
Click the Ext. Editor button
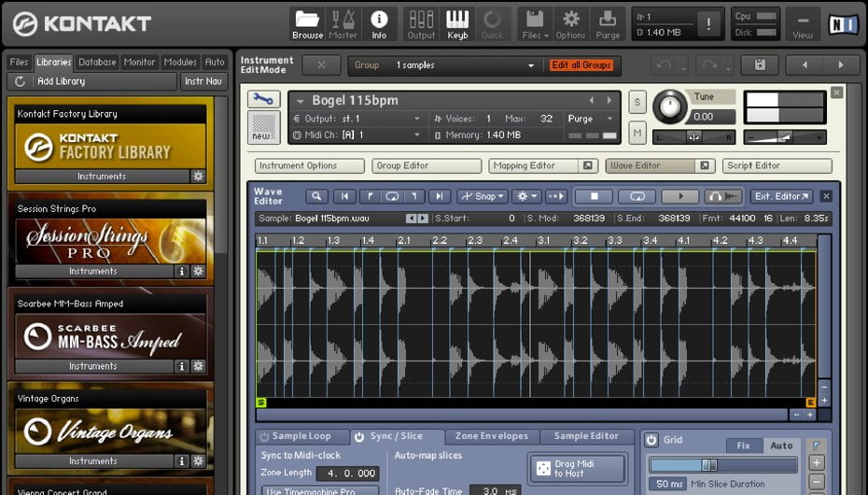[781, 196]
